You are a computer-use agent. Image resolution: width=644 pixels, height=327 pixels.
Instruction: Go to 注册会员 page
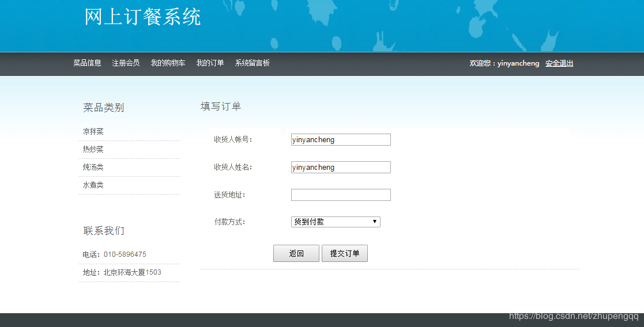(x=126, y=63)
